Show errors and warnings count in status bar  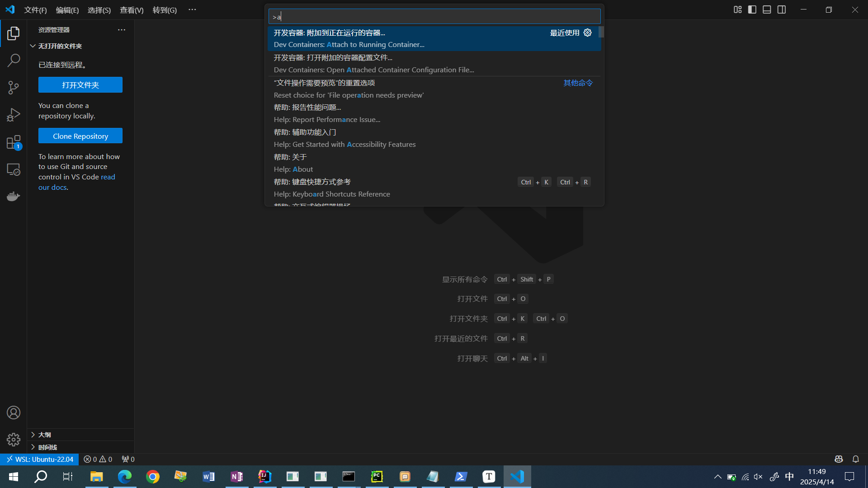coord(98,459)
